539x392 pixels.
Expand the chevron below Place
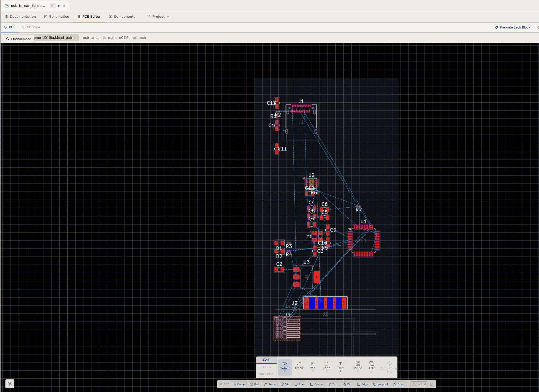pyautogui.click(x=358, y=372)
